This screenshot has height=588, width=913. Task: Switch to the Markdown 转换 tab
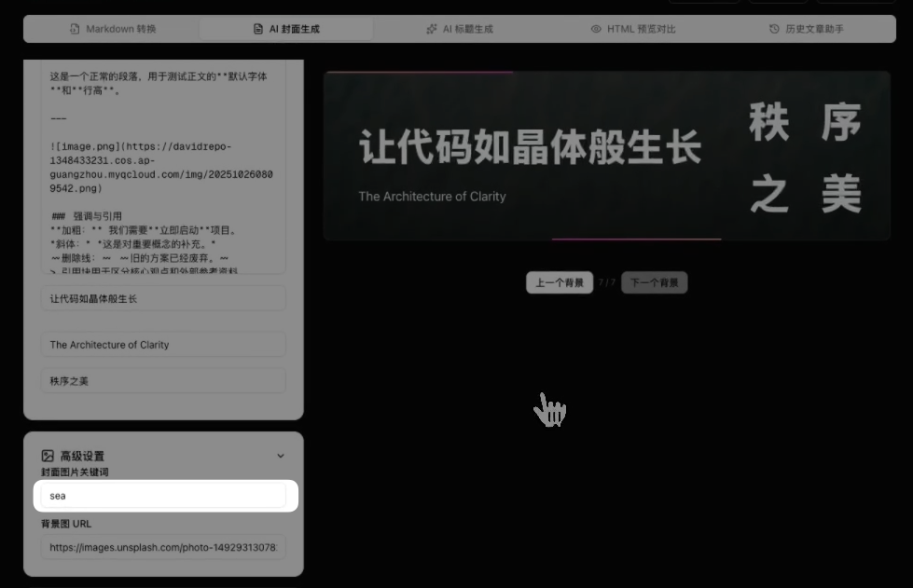(x=113, y=29)
